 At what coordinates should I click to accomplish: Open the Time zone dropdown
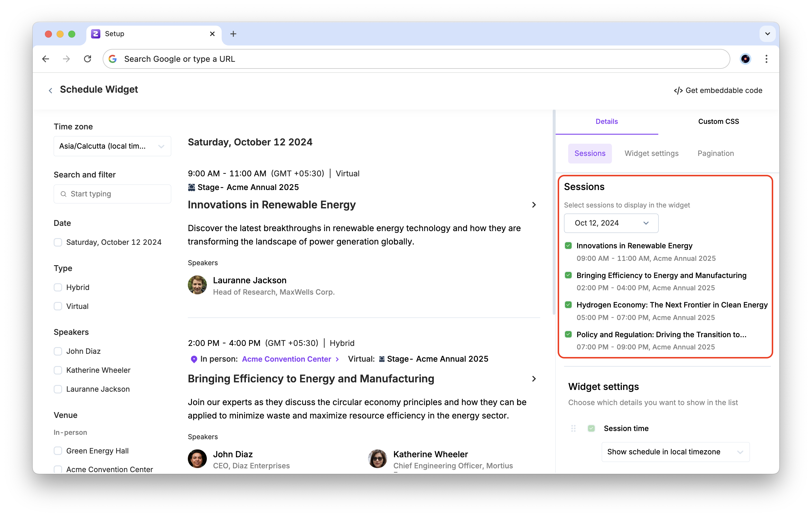click(112, 146)
